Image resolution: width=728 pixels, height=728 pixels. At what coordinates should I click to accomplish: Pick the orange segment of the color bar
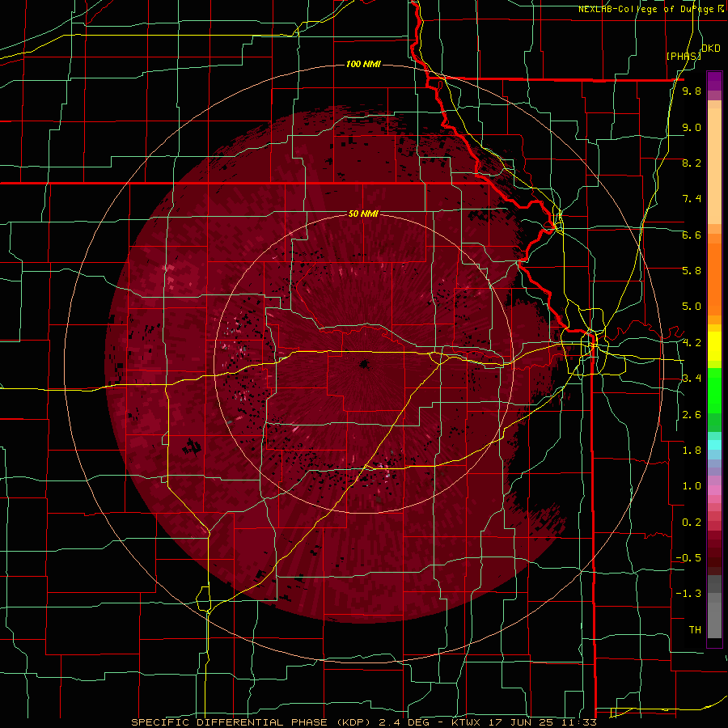pyautogui.click(x=714, y=278)
